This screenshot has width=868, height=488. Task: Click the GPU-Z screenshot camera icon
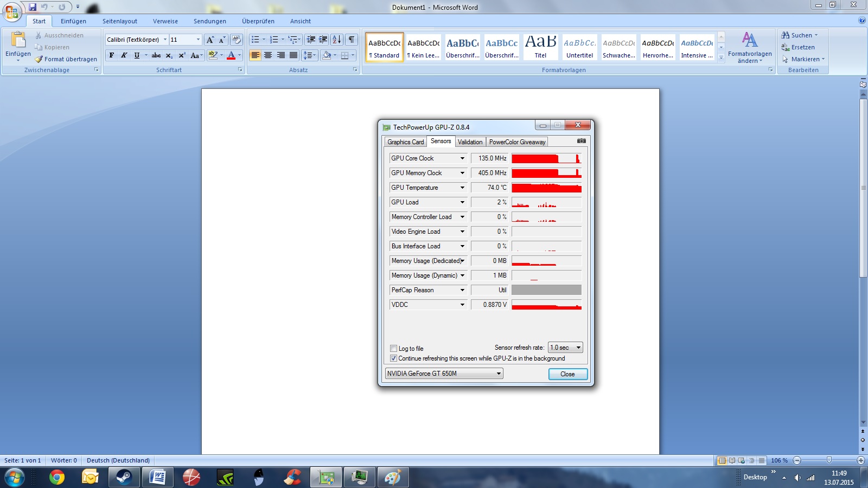581,141
